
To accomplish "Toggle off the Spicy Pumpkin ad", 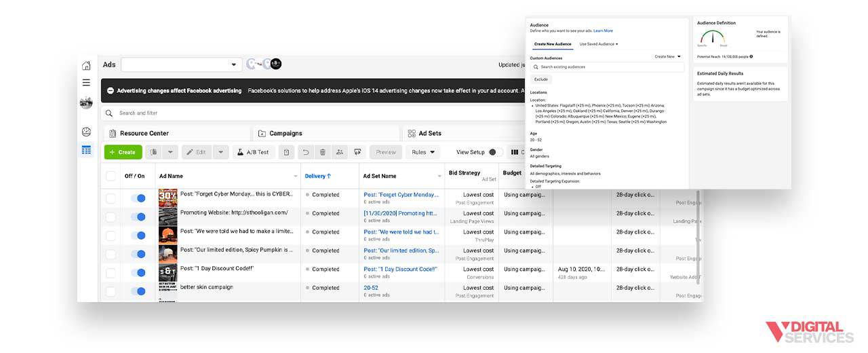I will [x=138, y=255].
